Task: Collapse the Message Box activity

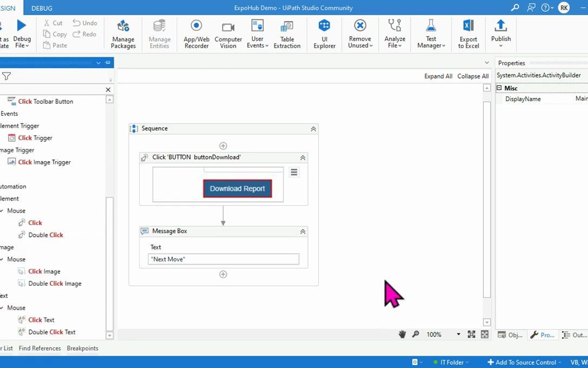Action: [303, 232]
